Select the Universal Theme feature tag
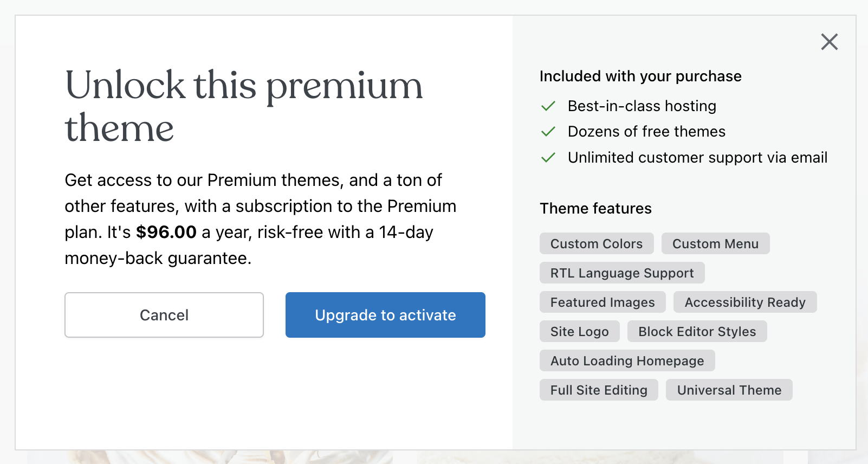868x464 pixels. tap(729, 390)
